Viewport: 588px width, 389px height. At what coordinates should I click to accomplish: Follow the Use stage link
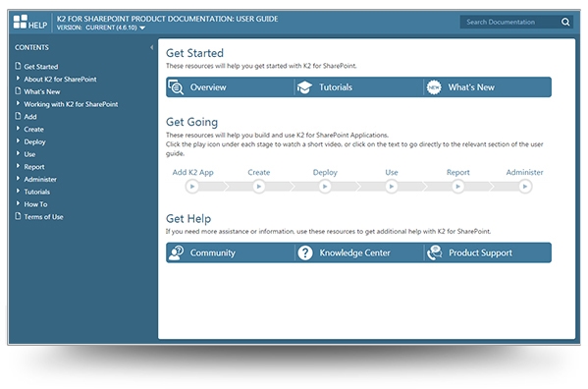(392, 173)
